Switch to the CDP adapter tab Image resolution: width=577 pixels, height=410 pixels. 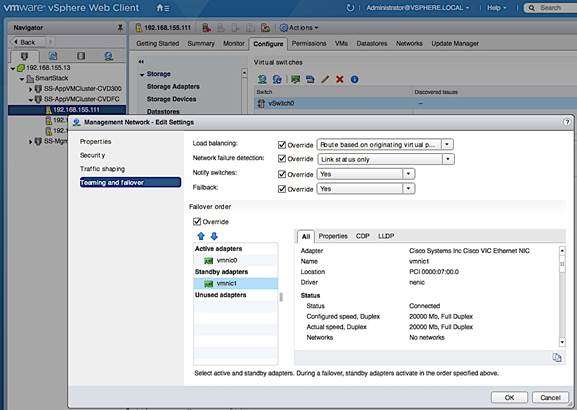point(362,236)
